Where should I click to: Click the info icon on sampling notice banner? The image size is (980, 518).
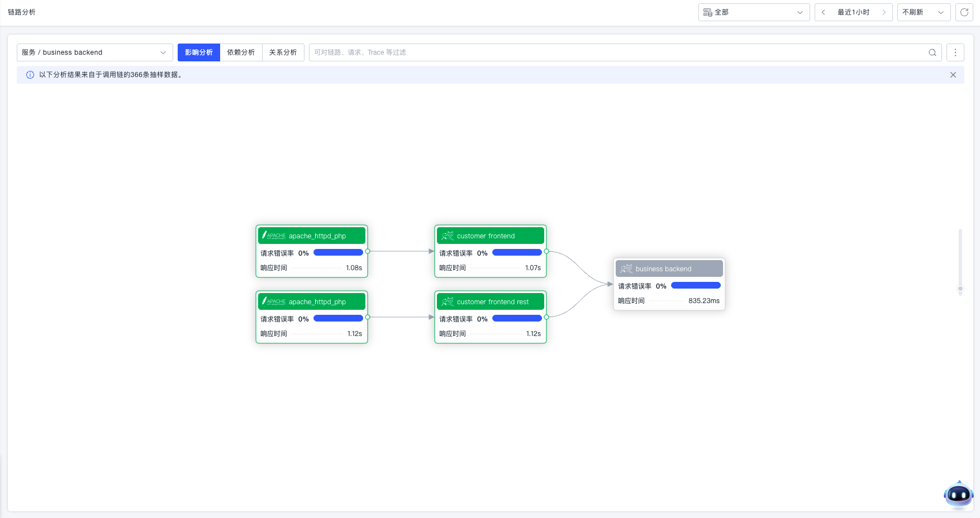pos(30,74)
